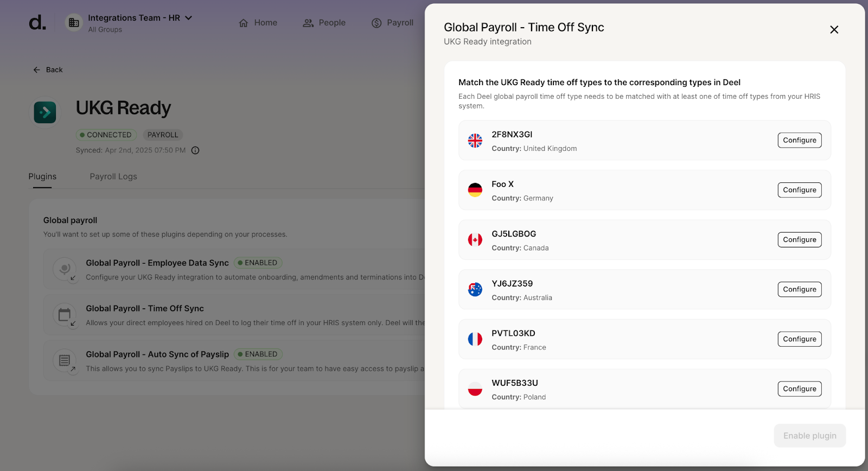Screen dimensions: 868x471
Task: Click the Time Off Sync calendar icon
Action: click(x=65, y=315)
